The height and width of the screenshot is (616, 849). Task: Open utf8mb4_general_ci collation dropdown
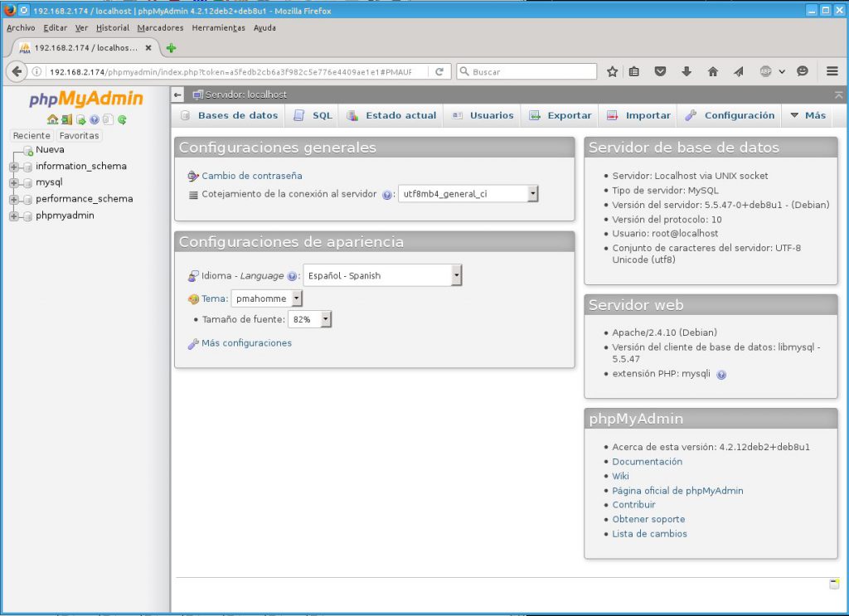(x=468, y=194)
